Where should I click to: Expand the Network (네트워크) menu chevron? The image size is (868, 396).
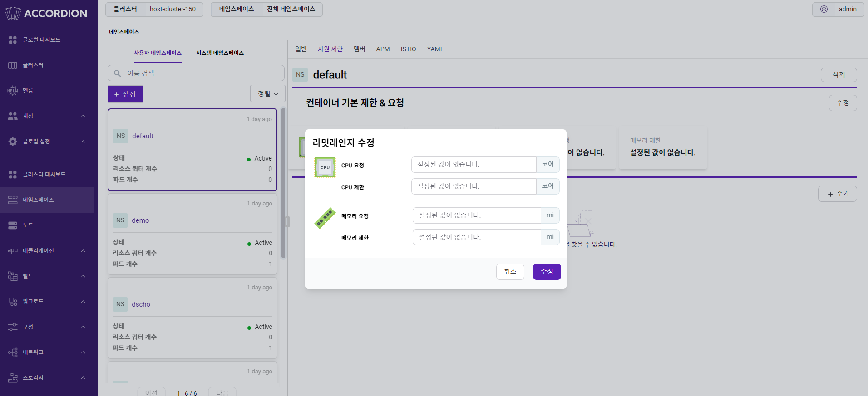tap(83, 352)
